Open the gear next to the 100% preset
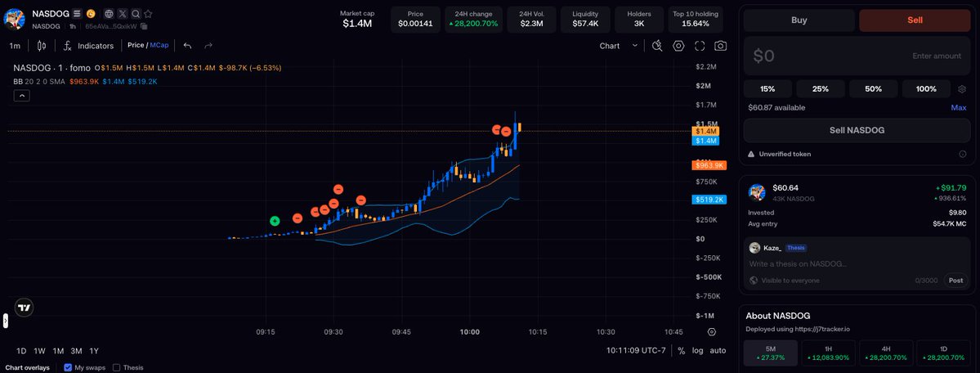 click(963, 89)
